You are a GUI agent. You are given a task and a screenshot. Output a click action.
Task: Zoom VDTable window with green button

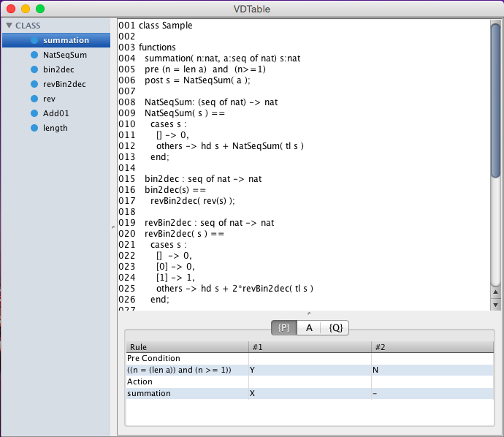point(40,9)
